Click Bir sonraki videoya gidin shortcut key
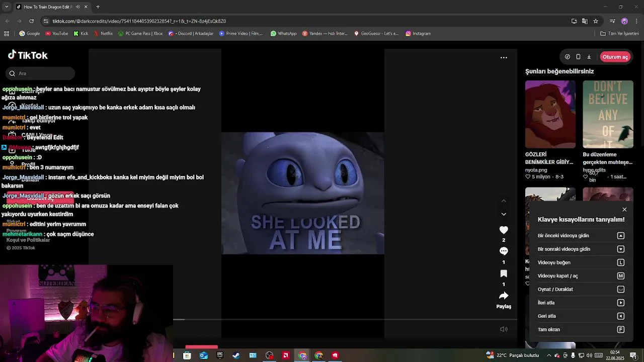Image resolution: width=644 pixels, height=362 pixels. coord(621,249)
